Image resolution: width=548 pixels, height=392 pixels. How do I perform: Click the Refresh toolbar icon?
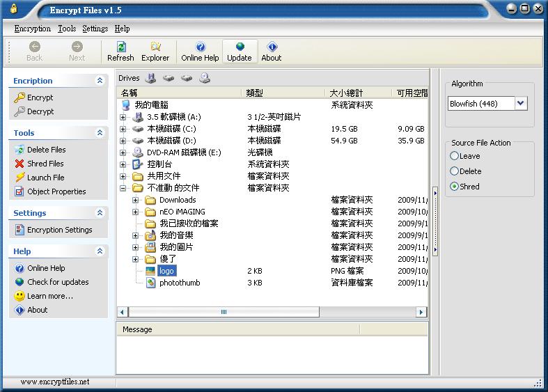(x=120, y=47)
